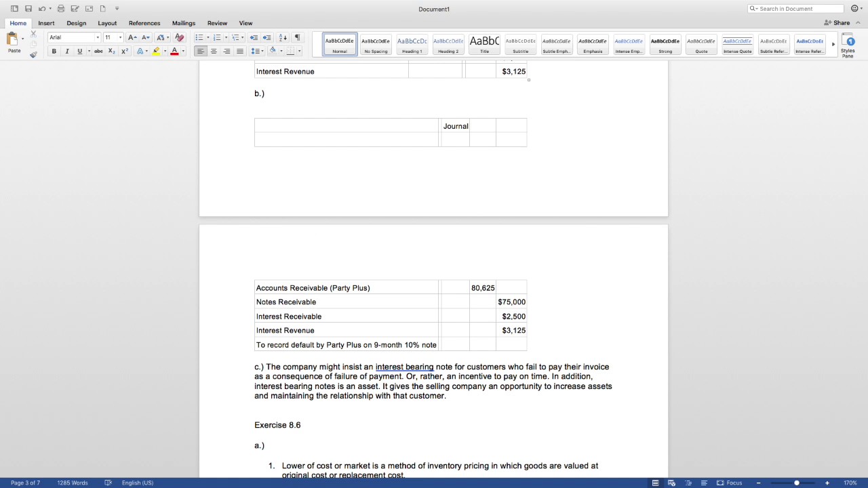Clear all formatting with eraser icon
Image resolution: width=868 pixels, height=488 pixels.
click(179, 37)
